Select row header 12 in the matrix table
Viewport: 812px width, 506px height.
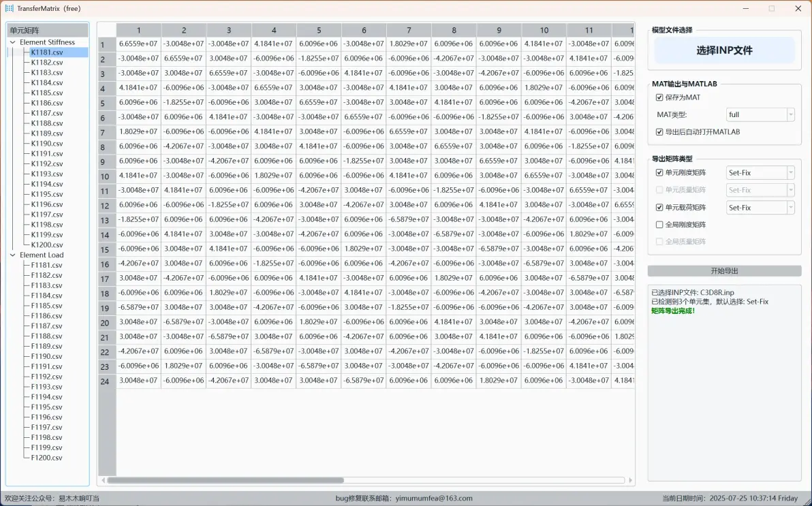105,206
